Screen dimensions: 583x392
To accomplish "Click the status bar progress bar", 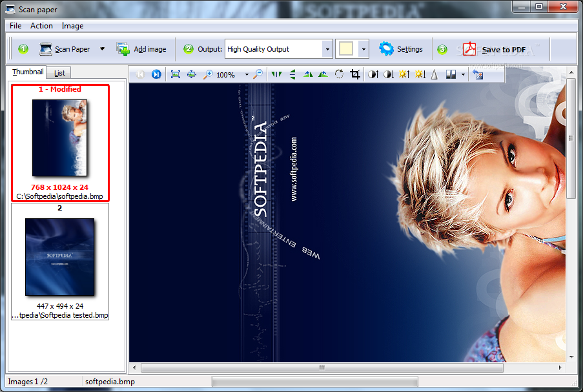I will pyautogui.click(x=315, y=381).
